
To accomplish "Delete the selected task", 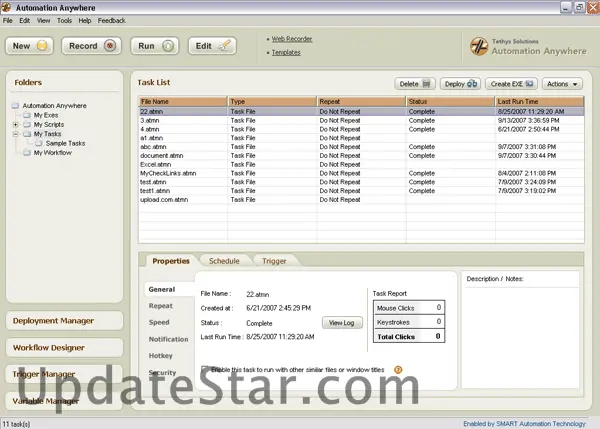I will [415, 84].
